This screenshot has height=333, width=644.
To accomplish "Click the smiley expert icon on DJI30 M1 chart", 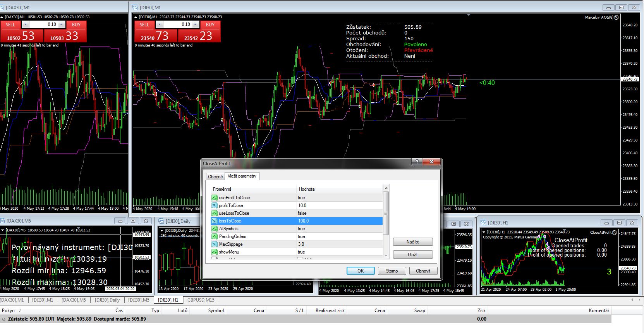I will (617, 17).
